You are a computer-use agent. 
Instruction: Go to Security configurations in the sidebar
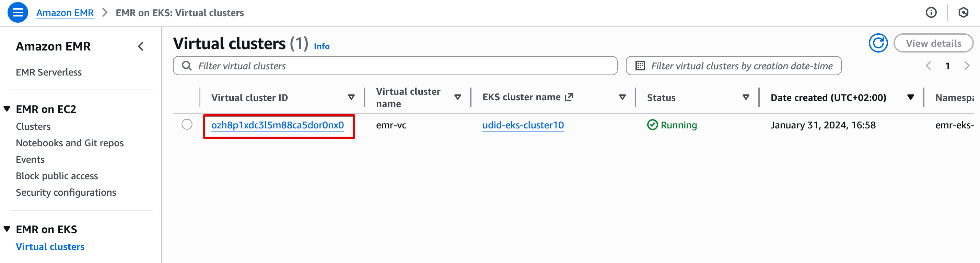pos(66,192)
